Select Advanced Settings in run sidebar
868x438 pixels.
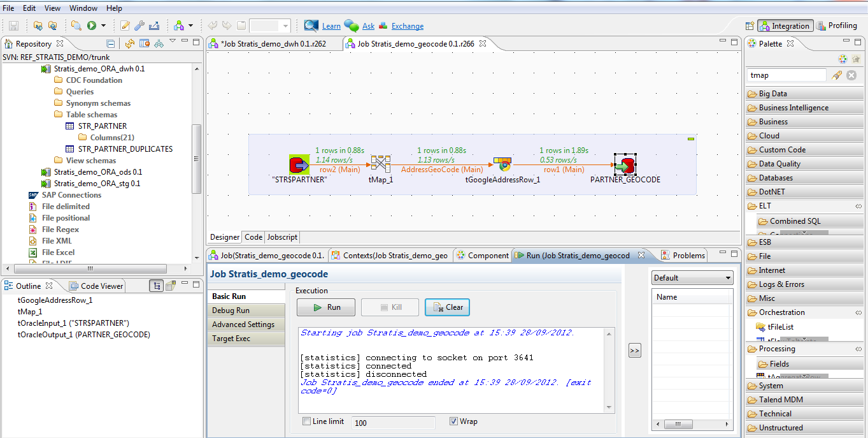coord(245,325)
